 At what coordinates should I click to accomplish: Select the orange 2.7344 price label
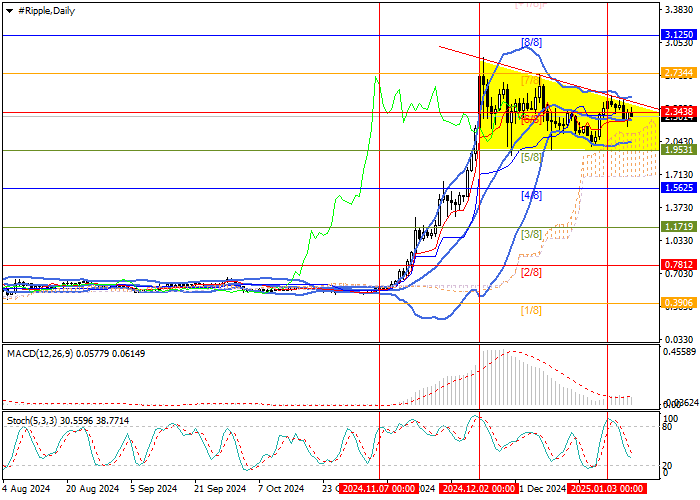[677, 73]
